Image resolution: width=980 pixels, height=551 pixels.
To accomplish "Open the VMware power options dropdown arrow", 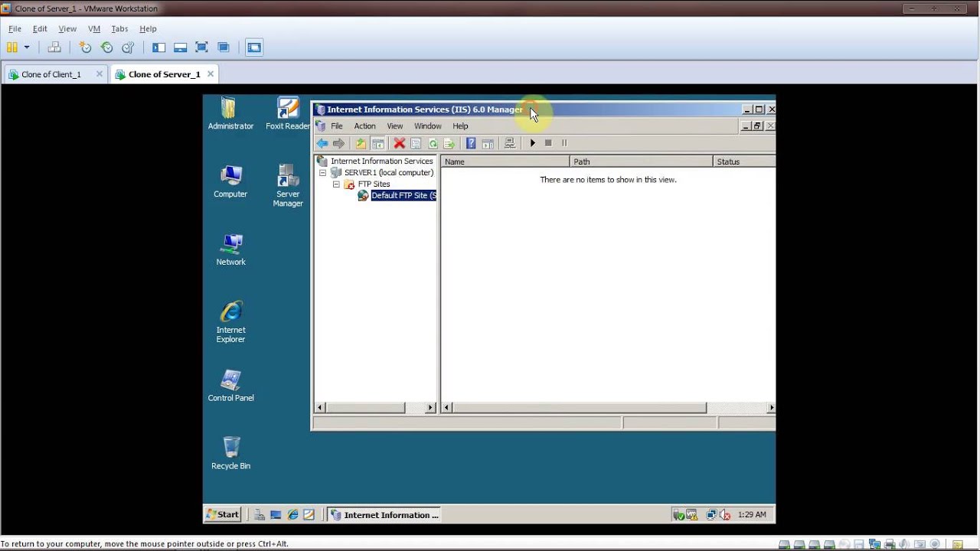I will [27, 47].
